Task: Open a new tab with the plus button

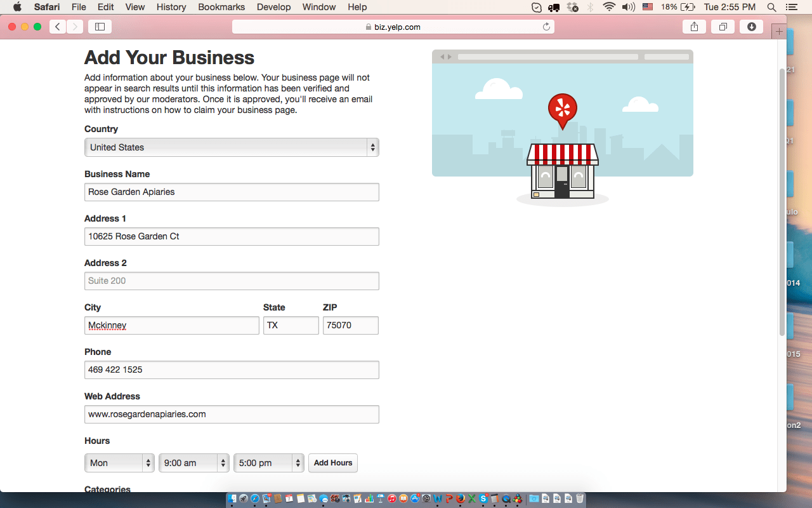Action: tap(779, 31)
